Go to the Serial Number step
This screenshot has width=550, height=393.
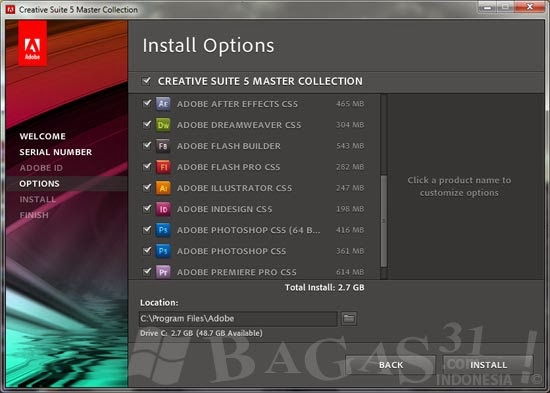[56, 152]
